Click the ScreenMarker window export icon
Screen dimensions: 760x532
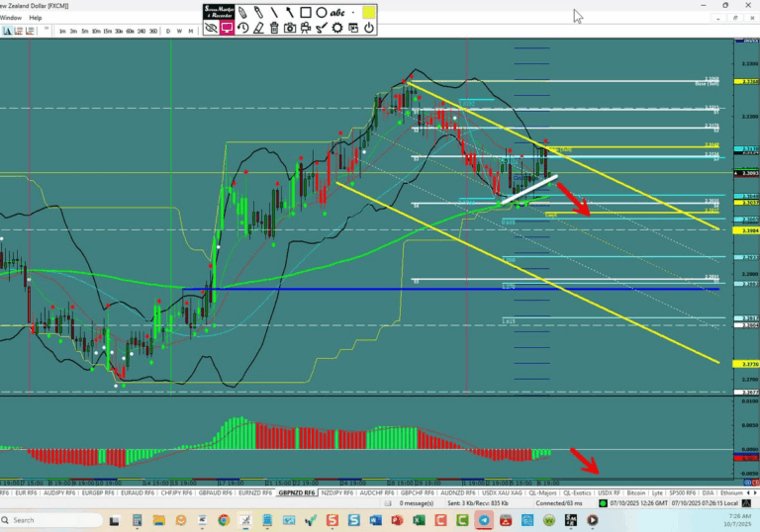[353, 28]
